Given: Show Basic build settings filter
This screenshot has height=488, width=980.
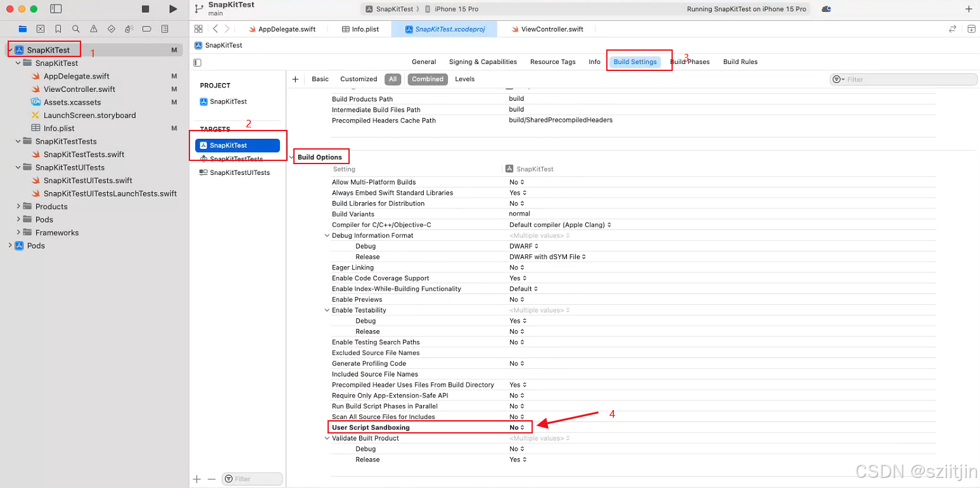Looking at the screenshot, I should pos(321,79).
